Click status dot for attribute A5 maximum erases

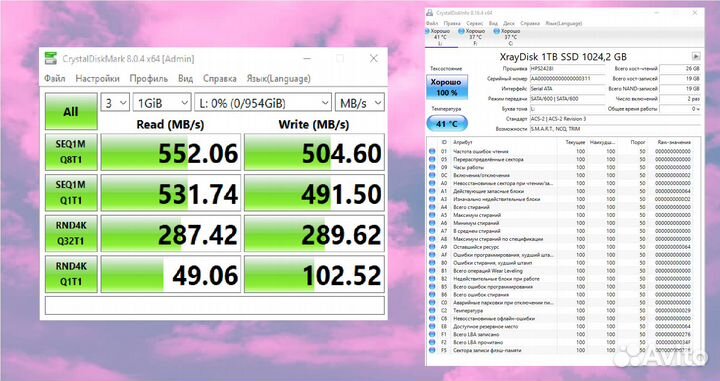432,215
